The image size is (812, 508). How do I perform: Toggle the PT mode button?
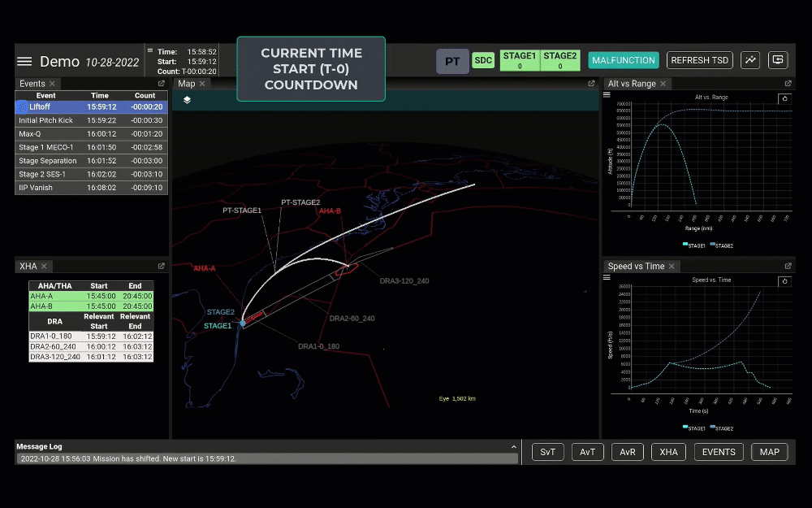click(452, 60)
